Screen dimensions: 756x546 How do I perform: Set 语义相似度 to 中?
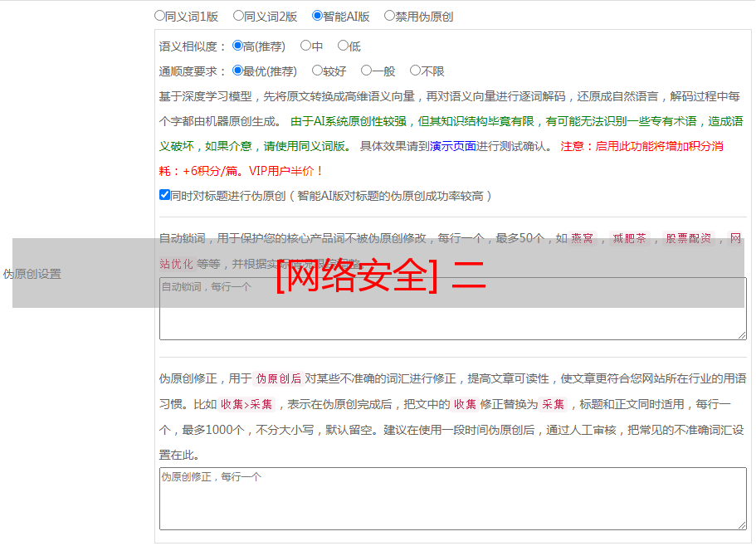305,46
